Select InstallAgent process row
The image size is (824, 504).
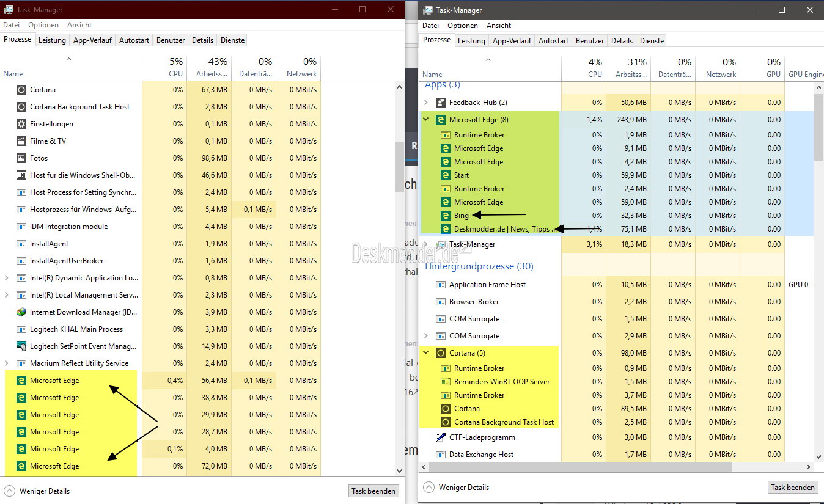coord(161,244)
